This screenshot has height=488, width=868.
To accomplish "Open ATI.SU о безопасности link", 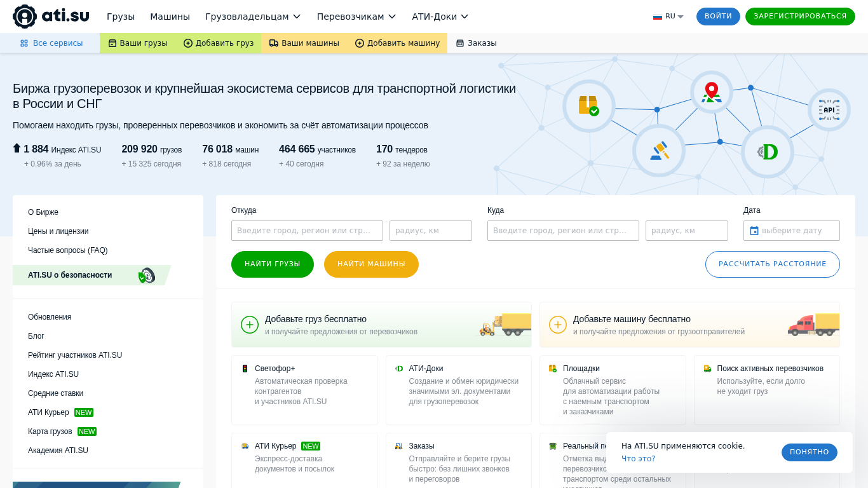I will pyautogui.click(x=70, y=275).
